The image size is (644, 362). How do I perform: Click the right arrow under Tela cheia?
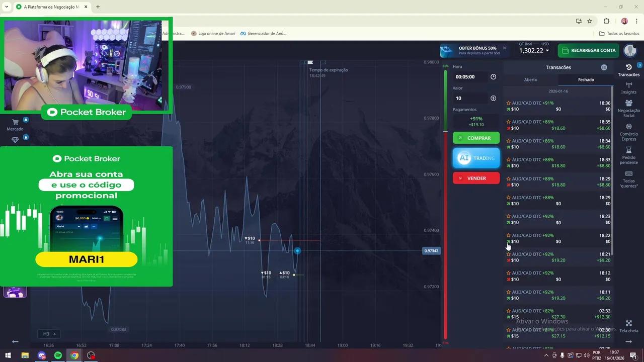pyautogui.click(x=628, y=341)
